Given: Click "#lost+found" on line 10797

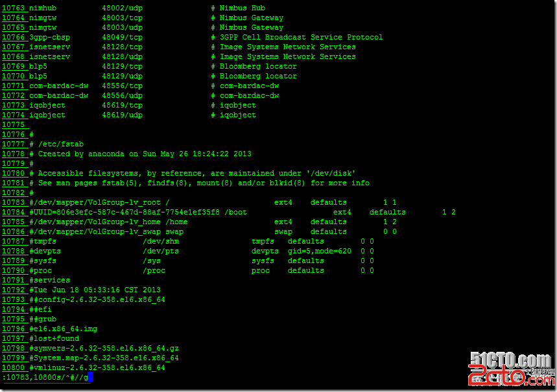Looking at the screenshot, I should (54, 338).
